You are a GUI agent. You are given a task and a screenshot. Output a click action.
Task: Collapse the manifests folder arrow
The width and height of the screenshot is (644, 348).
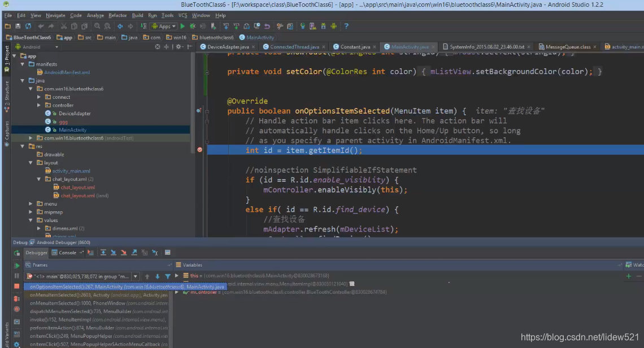pyautogui.click(x=23, y=64)
